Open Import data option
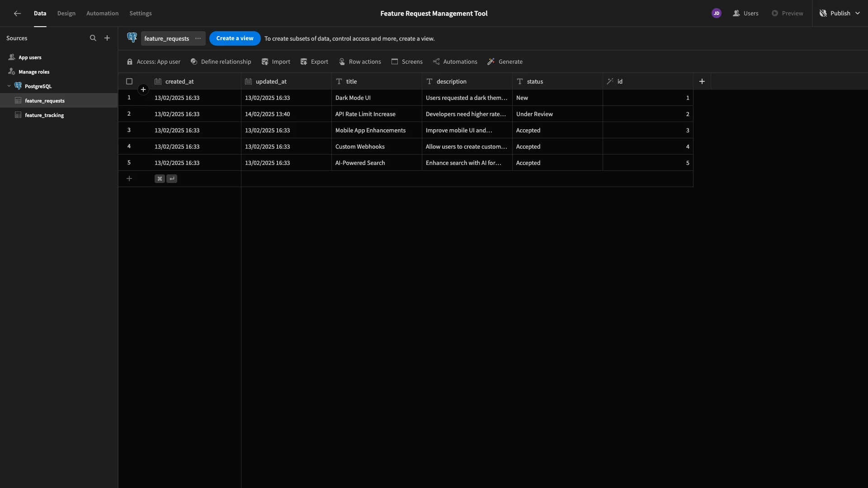868x488 pixels. tap(276, 62)
